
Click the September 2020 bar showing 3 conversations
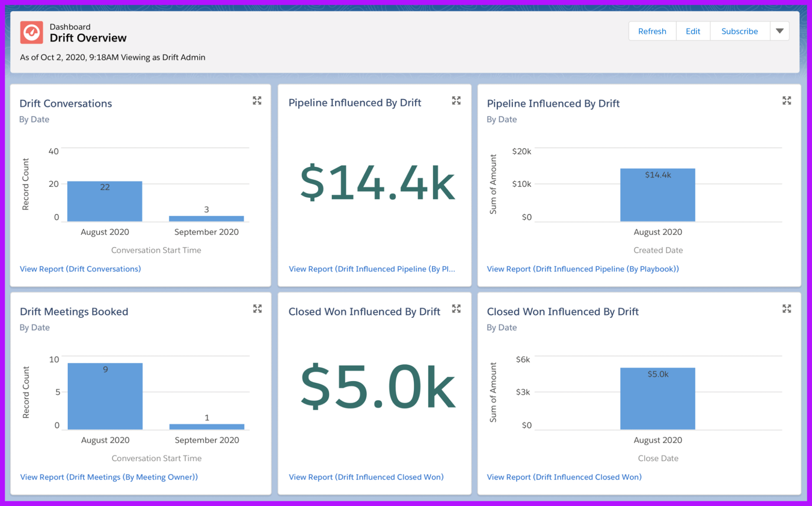pyautogui.click(x=206, y=219)
